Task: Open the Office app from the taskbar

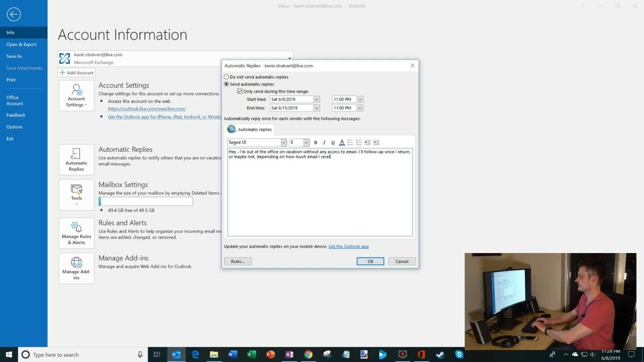Action: click(x=421, y=354)
